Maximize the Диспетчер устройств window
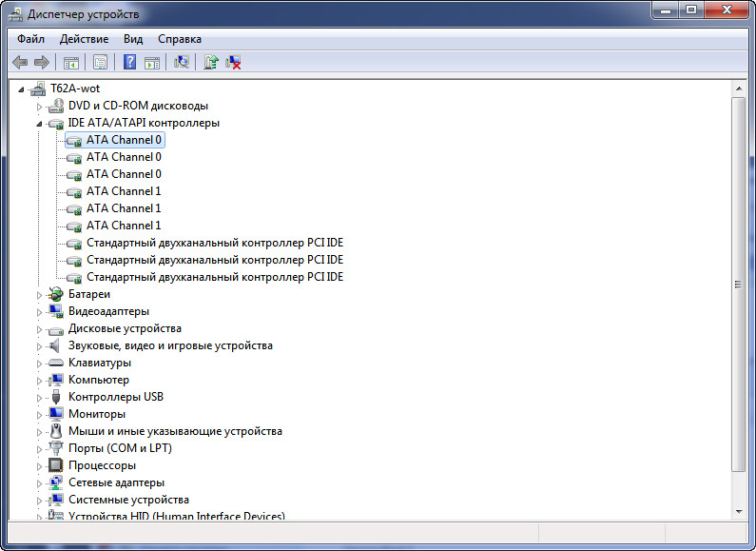The image size is (756, 551). pos(691,10)
